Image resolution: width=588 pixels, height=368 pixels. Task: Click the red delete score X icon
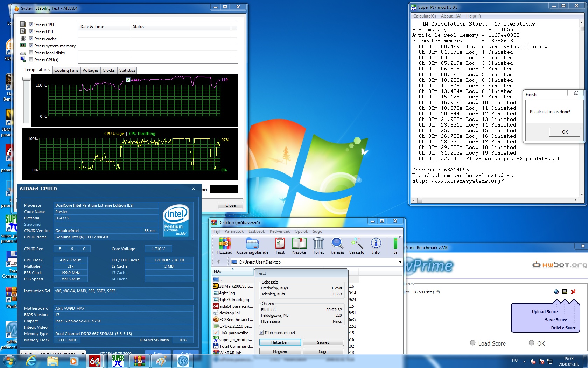click(x=573, y=292)
